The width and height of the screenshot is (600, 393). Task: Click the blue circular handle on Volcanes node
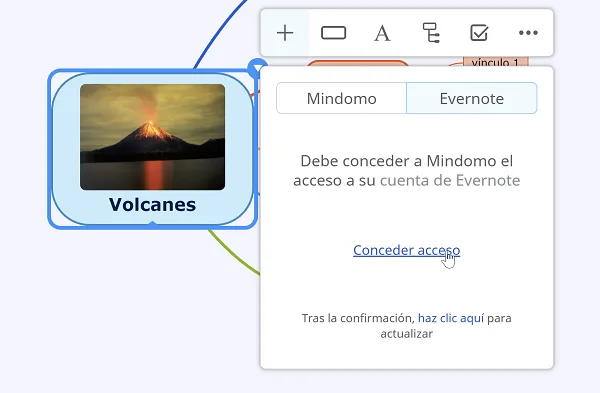click(x=257, y=67)
